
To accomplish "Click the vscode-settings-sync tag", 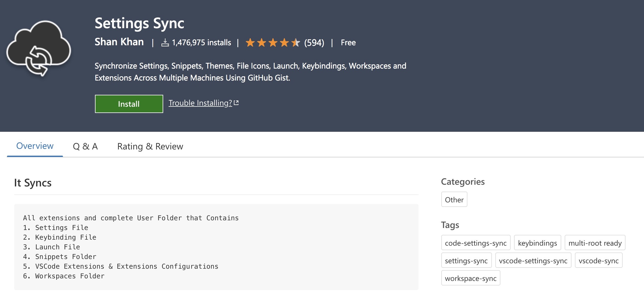I will point(533,260).
